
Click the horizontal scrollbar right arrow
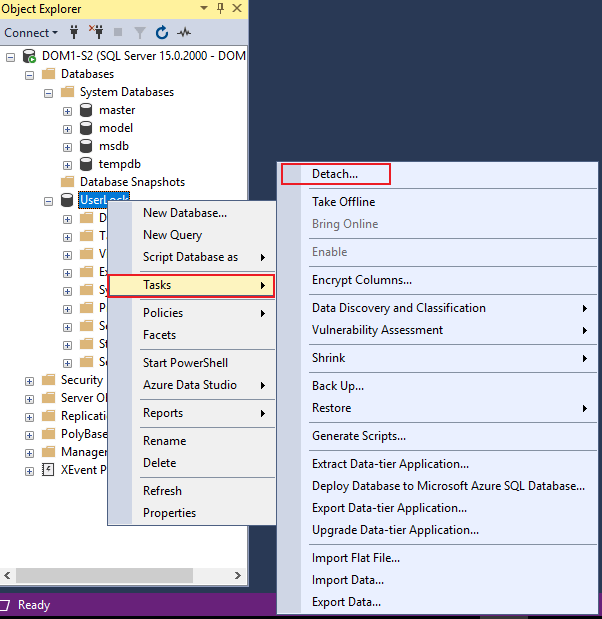coord(238,575)
